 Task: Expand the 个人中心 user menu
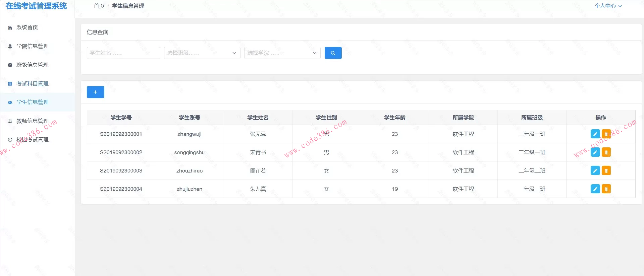click(x=608, y=6)
